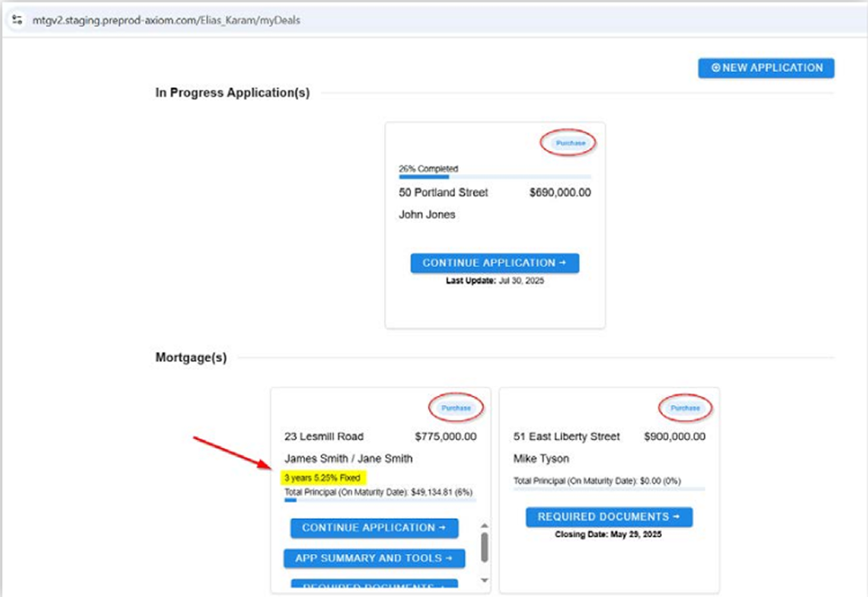Click the Total Principal bar for Mike Tyson's mortgage
This screenshot has height=597, width=868.
(609, 489)
